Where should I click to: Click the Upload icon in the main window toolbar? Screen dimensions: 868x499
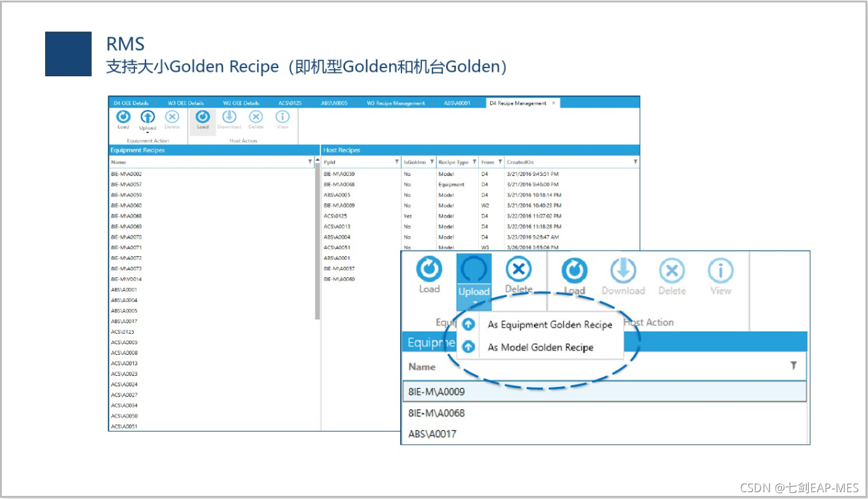click(x=147, y=116)
